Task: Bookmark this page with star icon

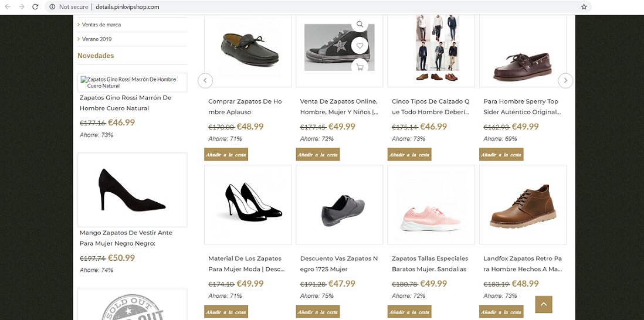Action: click(584, 6)
